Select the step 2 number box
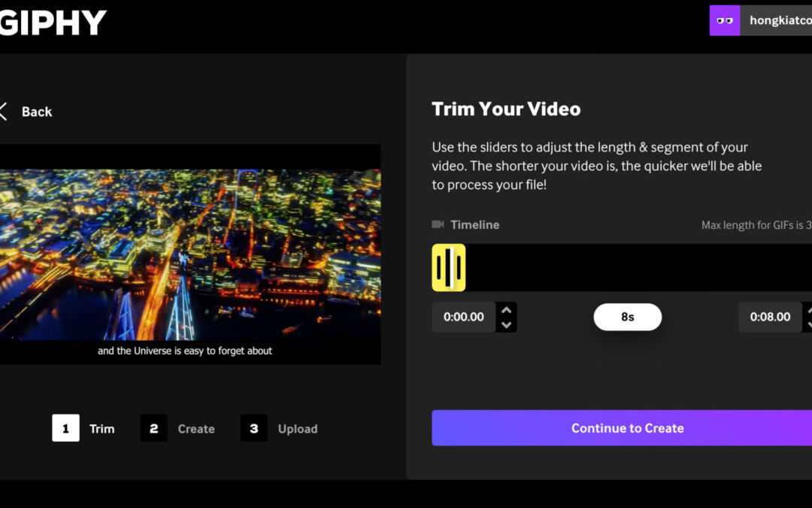The width and height of the screenshot is (812, 508). pyautogui.click(x=153, y=428)
